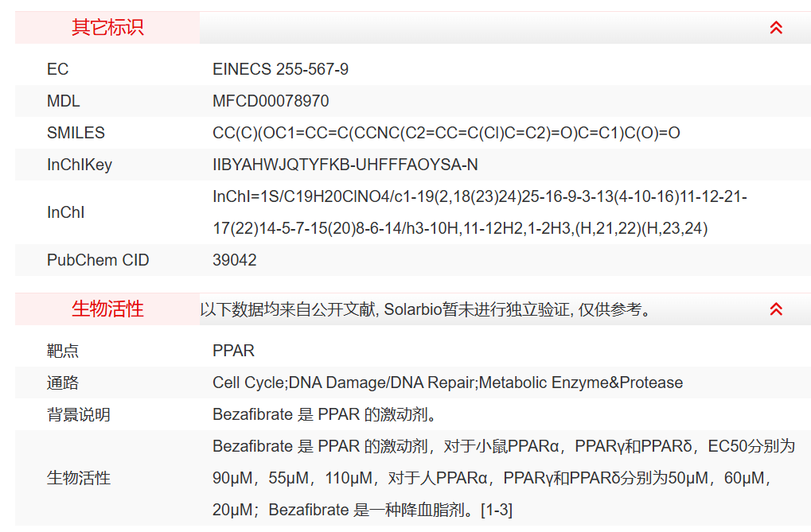Click the InChI string starting InChI=1S/C19H20ClNO4
The height and width of the screenshot is (532, 811).
pos(479,196)
